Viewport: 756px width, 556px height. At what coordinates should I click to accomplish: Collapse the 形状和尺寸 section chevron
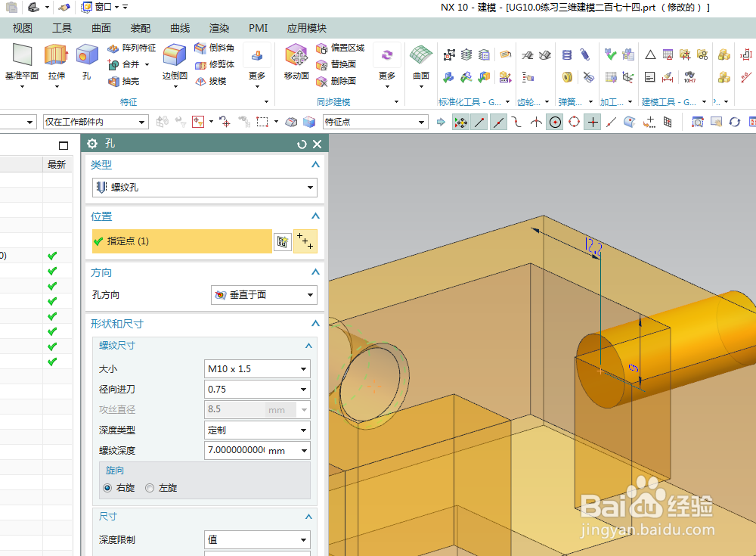coord(315,323)
